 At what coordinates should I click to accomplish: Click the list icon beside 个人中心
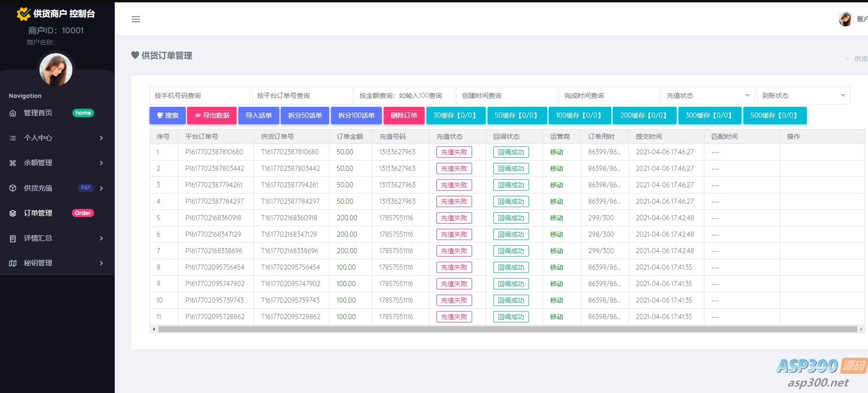point(13,138)
